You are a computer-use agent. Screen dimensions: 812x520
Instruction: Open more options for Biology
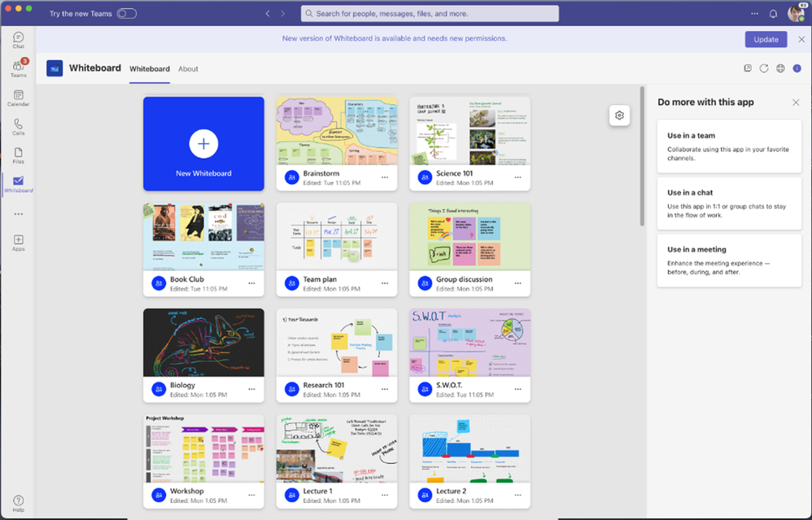point(251,390)
